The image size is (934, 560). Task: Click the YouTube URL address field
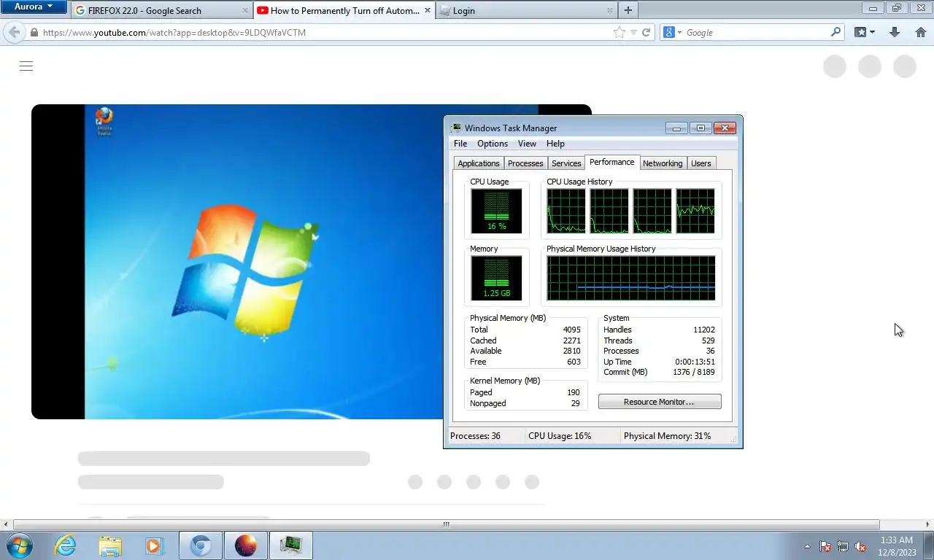[x=325, y=33]
